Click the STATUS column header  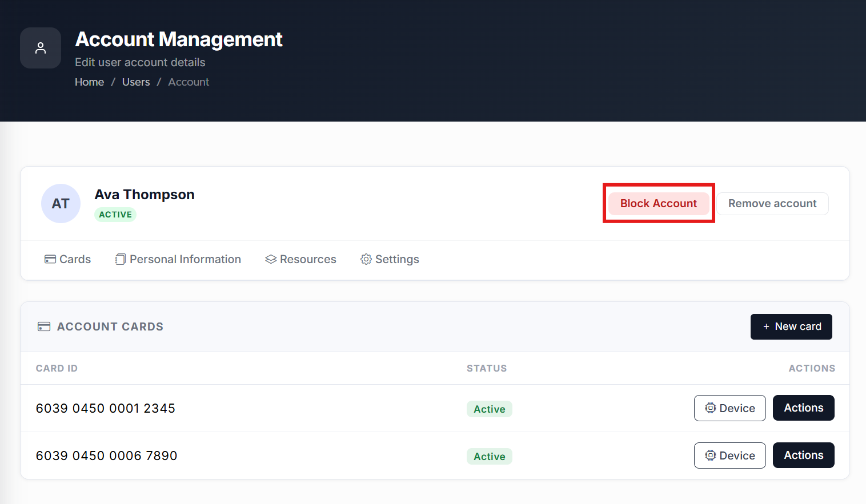coord(487,368)
